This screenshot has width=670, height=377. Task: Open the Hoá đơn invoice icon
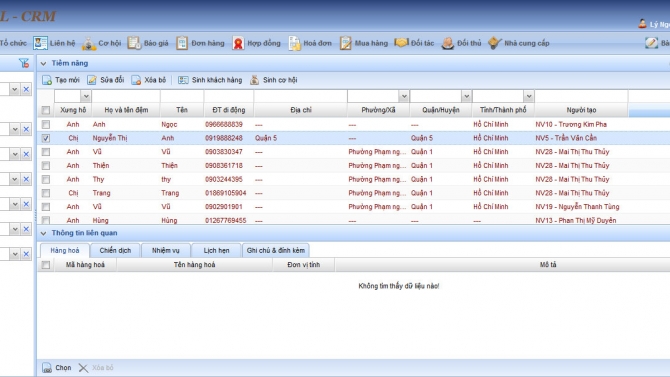click(x=294, y=43)
